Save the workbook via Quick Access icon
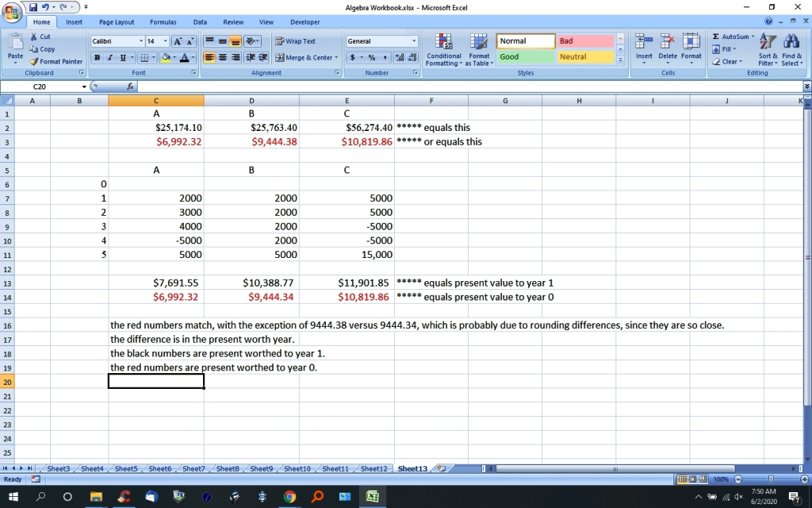This screenshot has width=812, height=508. click(33, 7)
